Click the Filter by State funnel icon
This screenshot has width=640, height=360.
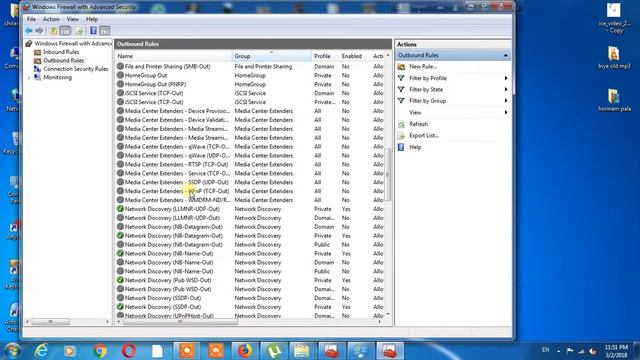[401, 89]
